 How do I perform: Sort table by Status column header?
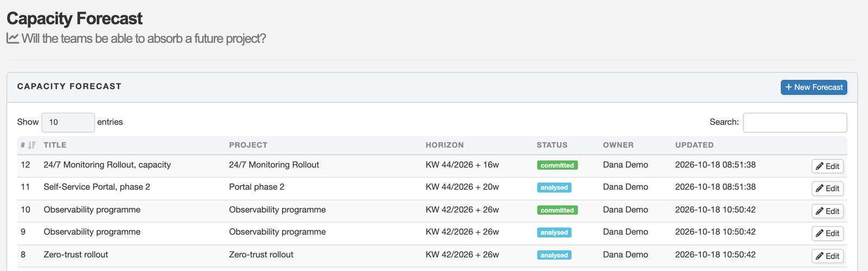point(552,145)
